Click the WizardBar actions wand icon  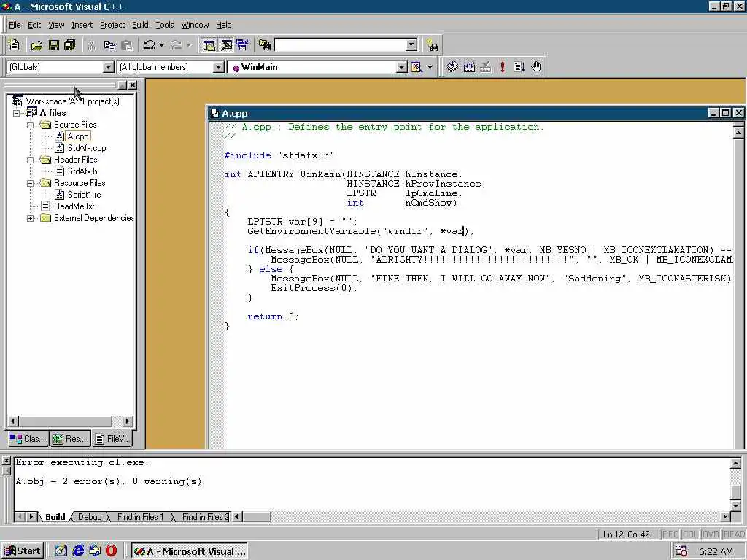point(417,67)
